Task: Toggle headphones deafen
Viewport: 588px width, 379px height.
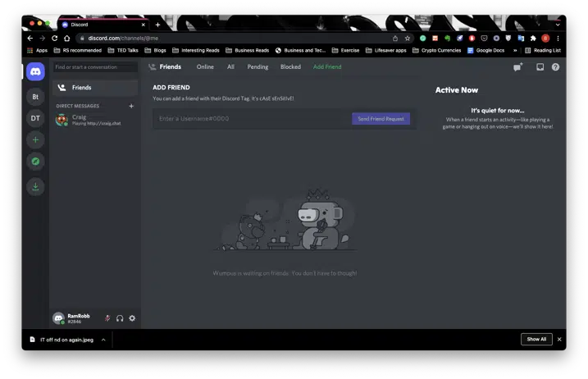Action: click(120, 318)
